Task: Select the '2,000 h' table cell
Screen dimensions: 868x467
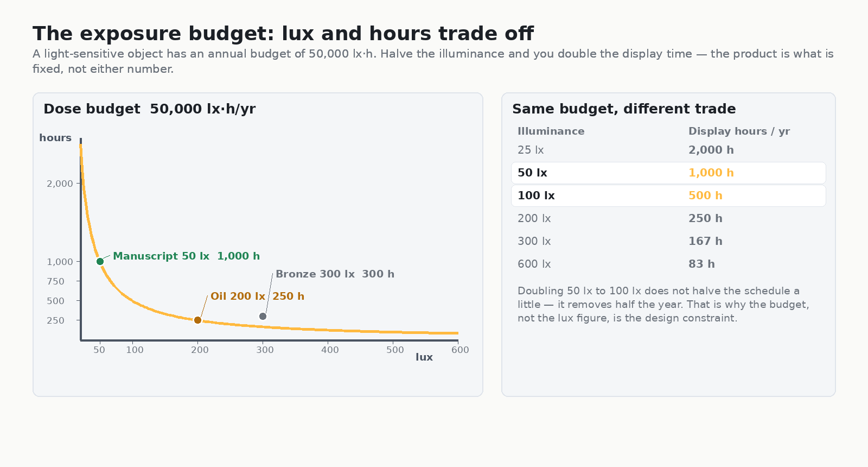Action: click(x=711, y=150)
